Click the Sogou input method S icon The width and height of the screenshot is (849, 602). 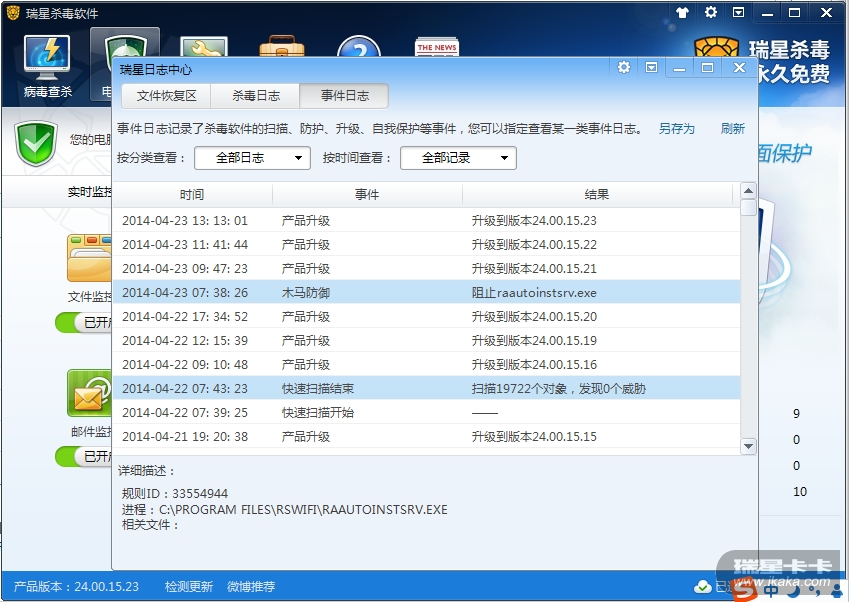[x=746, y=589]
